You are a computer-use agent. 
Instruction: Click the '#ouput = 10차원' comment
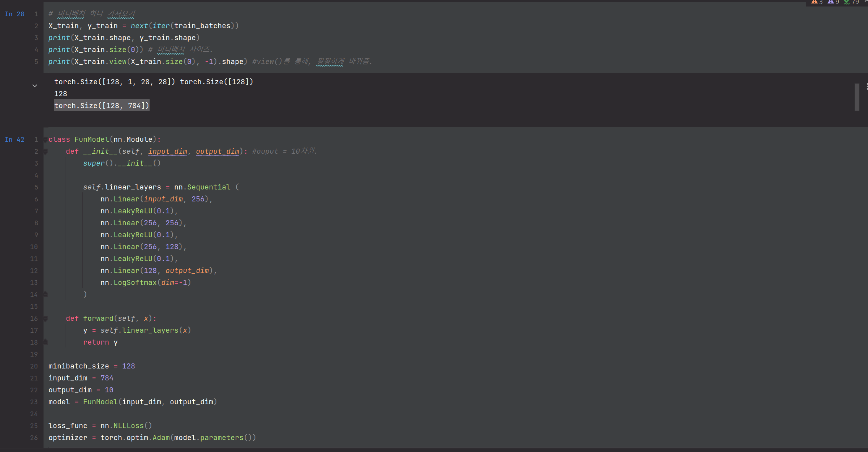[285, 152]
